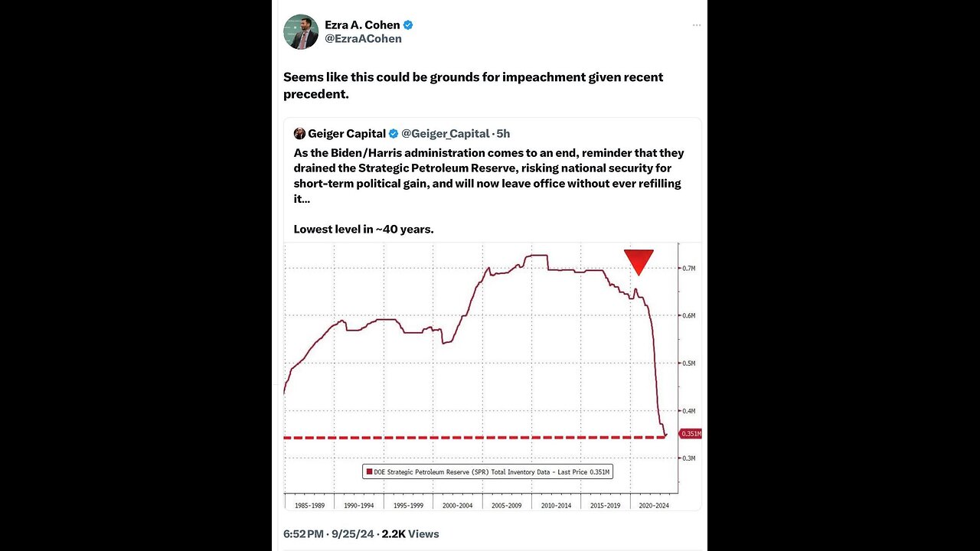
Task: Click the DOE Strategic Petroleum Reserve legend box
Action: (488, 472)
